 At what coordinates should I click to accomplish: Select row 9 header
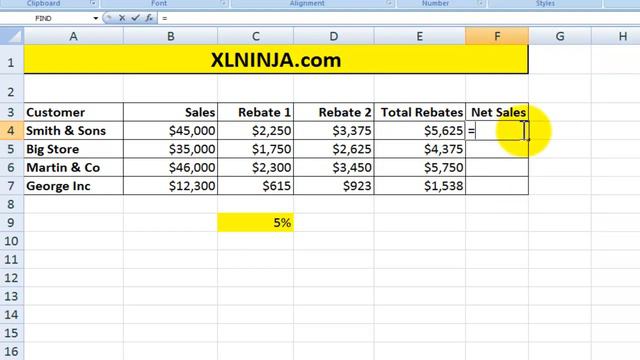click(x=12, y=222)
